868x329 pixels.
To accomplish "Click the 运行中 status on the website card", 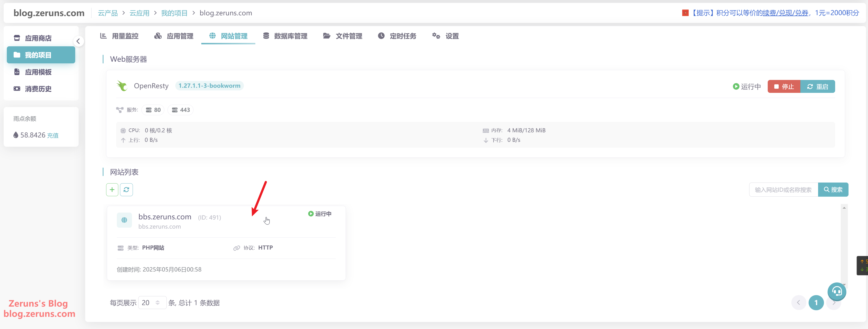I will pos(319,214).
